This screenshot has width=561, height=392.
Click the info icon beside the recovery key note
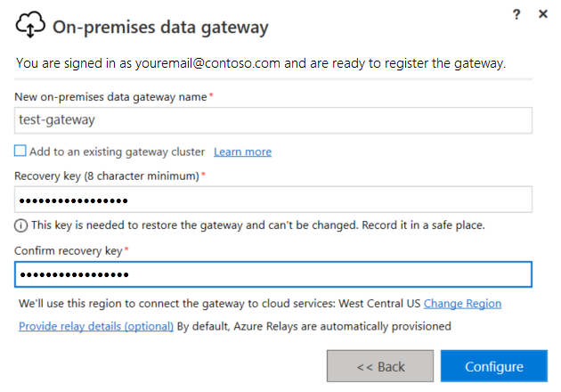click(21, 225)
